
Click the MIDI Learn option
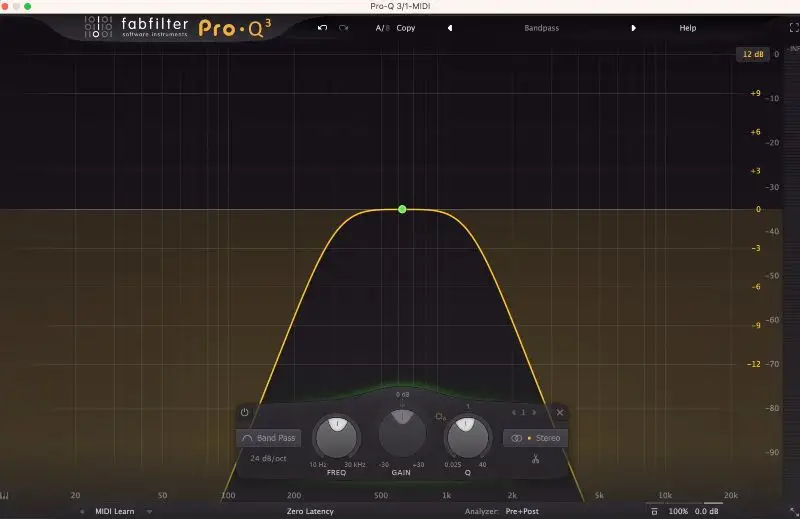tap(115, 511)
